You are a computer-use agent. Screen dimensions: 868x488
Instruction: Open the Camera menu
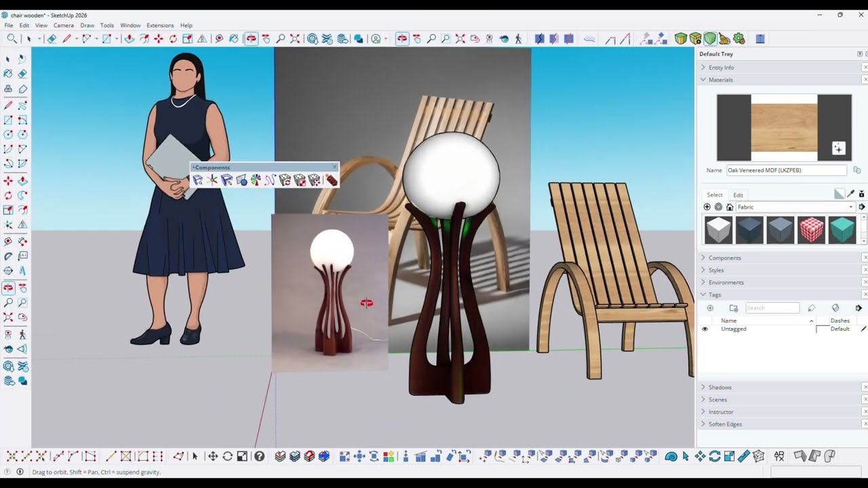(x=64, y=26)
